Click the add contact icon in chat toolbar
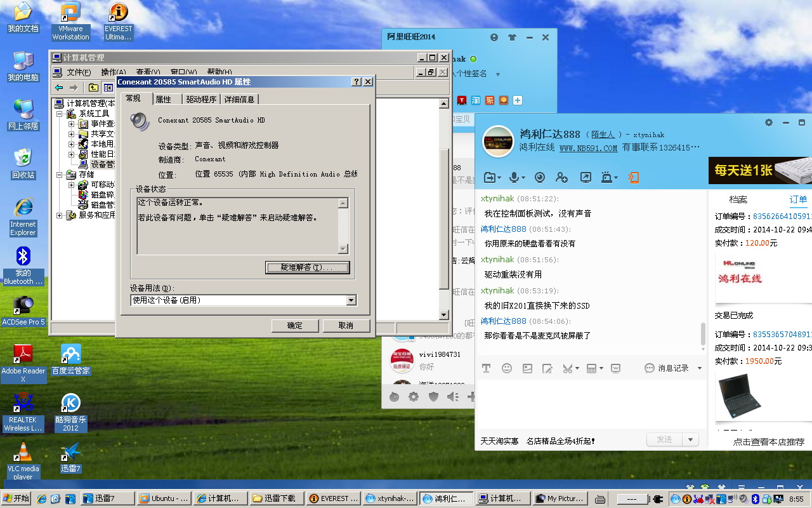The height and width of the screenshot is (508, 812). point(561,178)
